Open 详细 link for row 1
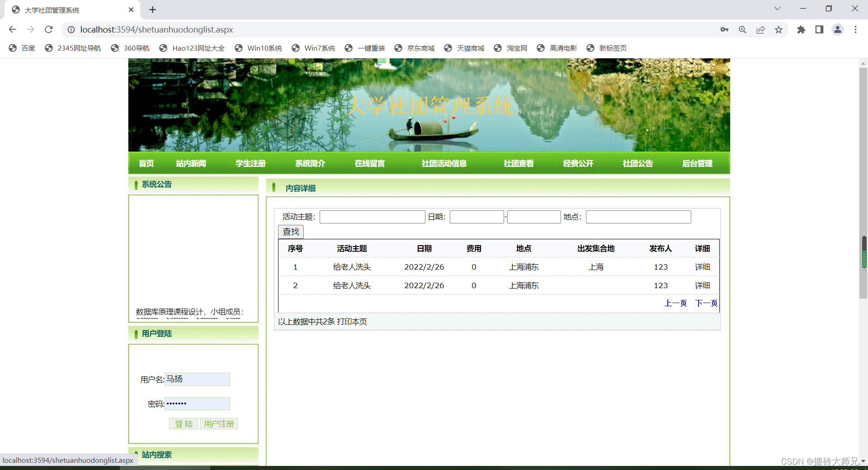 coord(703,267)
